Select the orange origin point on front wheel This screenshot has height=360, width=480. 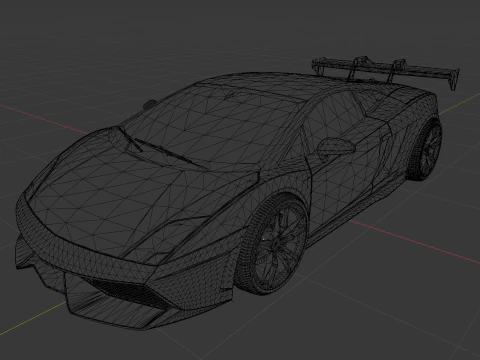pyautogui.click(x=264, y=239)
